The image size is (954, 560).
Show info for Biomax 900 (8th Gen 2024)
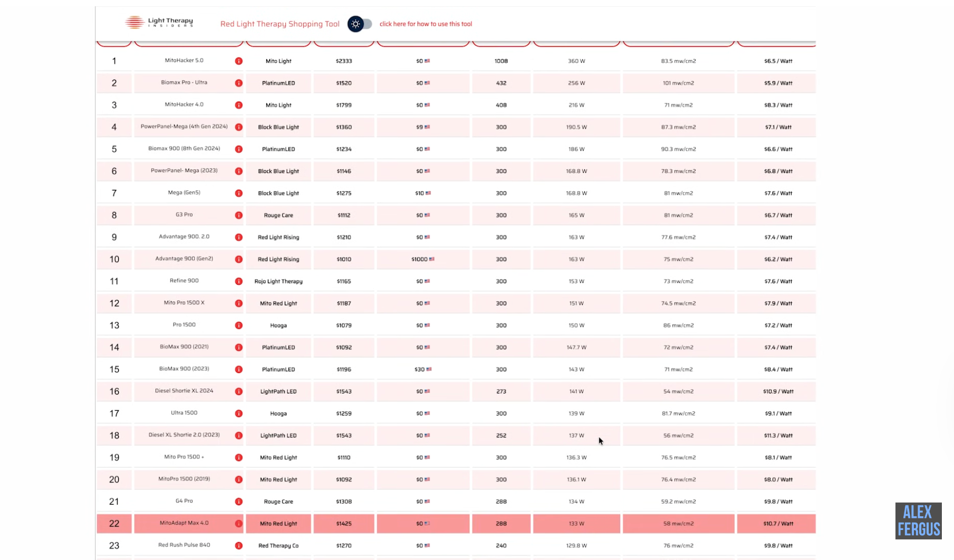(239, 149)
